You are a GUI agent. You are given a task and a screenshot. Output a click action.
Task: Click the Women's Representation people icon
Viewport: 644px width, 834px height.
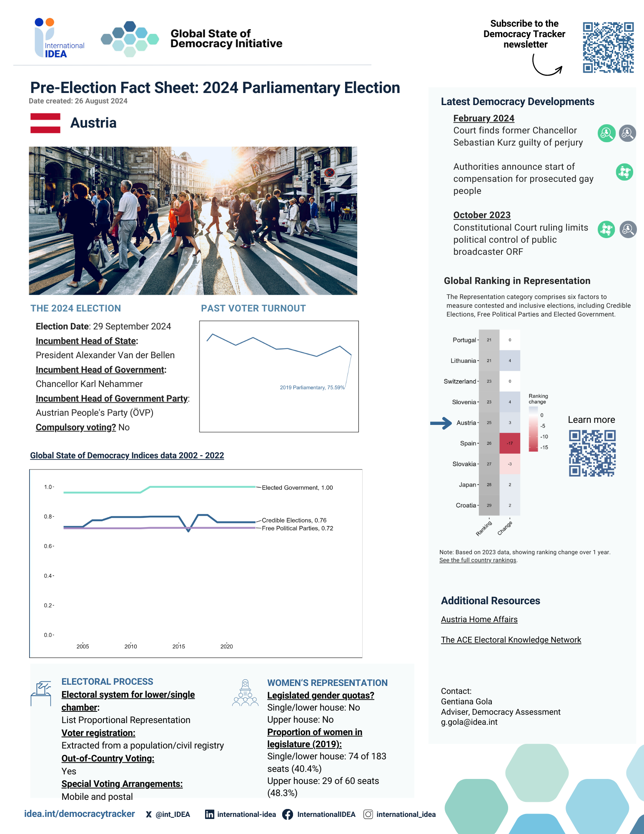click(x=245, y=693)
